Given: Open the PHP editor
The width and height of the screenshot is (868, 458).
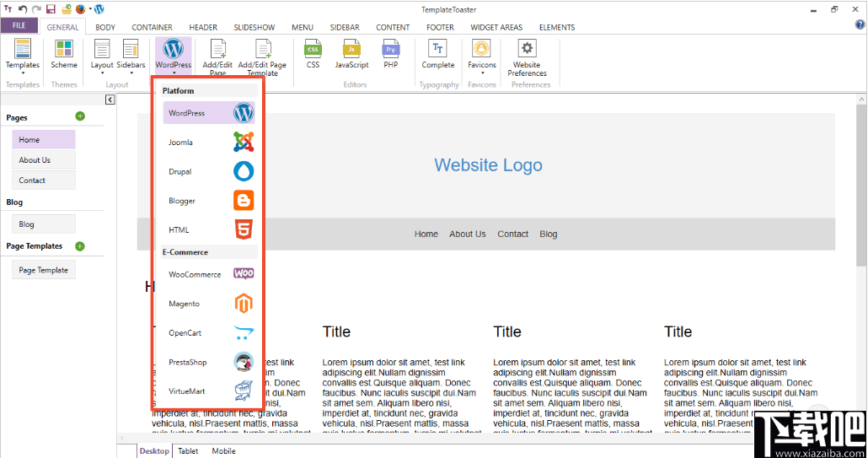Looking at the screenshot, I should pyautogui.click(x=391, y=54).
